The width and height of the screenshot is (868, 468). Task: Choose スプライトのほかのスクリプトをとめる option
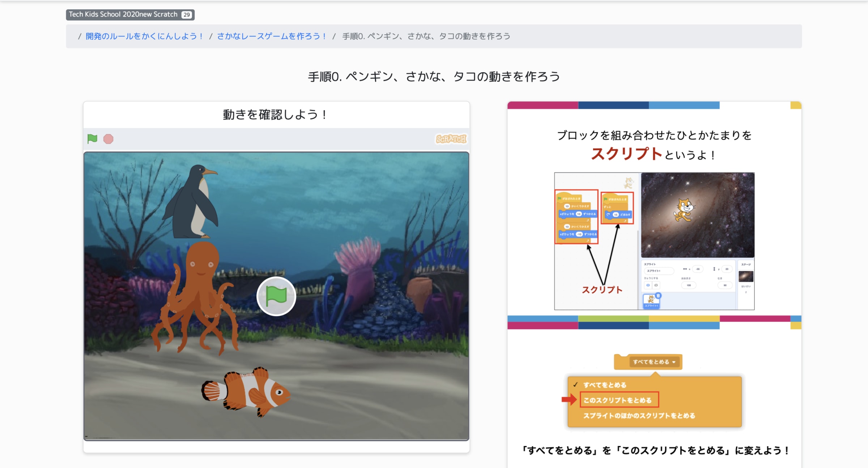[639, 416]
